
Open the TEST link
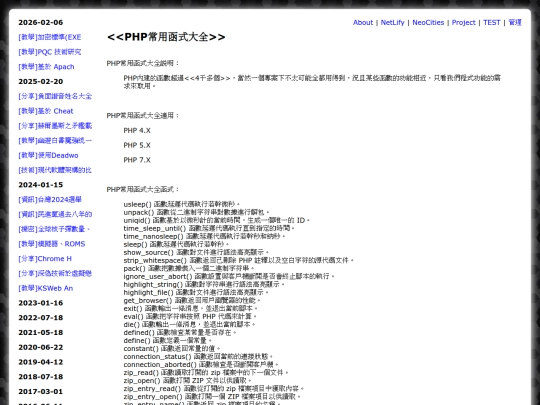pos(491,23)
